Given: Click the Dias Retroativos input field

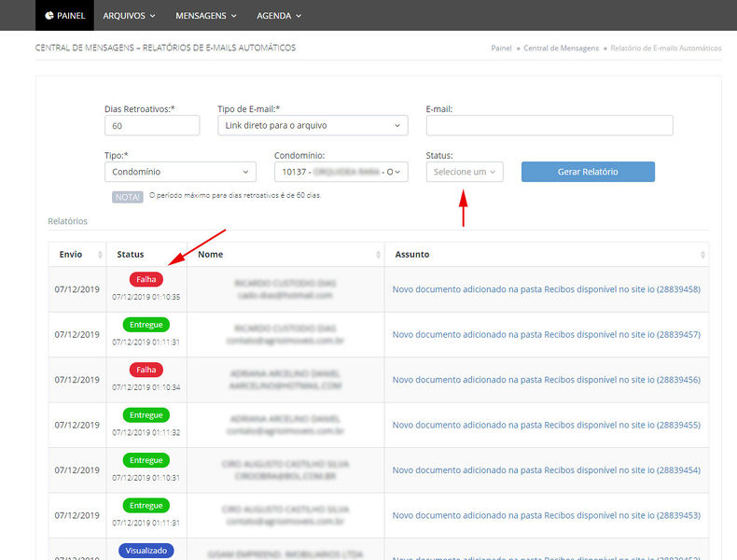Looking at the screenshot, I should click(x=152, y=125).
